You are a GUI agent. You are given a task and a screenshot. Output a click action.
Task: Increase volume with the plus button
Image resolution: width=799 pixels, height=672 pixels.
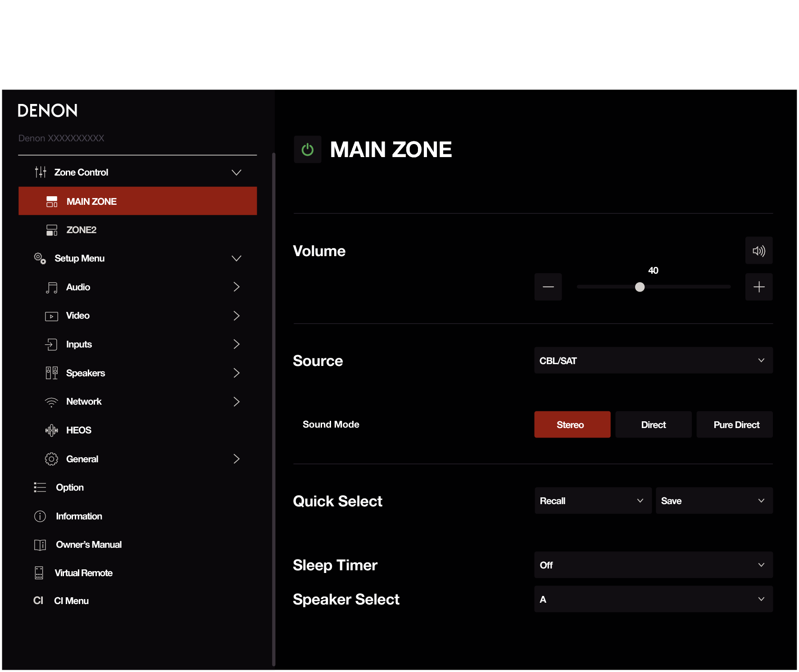click(759, 287)
